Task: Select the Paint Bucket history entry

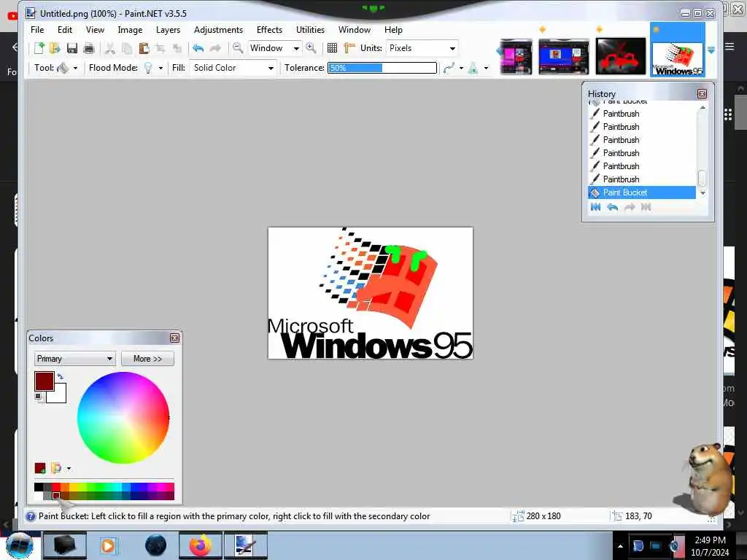Action: [642, 192]
